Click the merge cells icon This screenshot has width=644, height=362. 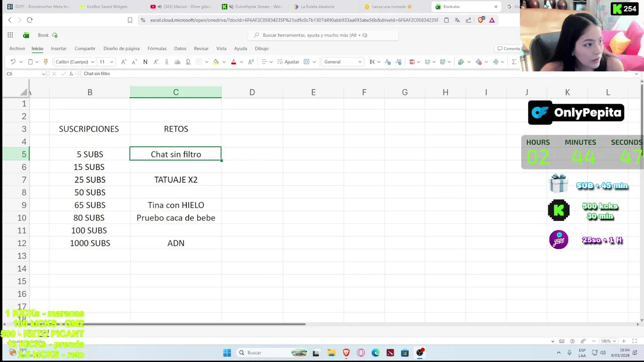(x=307, y=62)
